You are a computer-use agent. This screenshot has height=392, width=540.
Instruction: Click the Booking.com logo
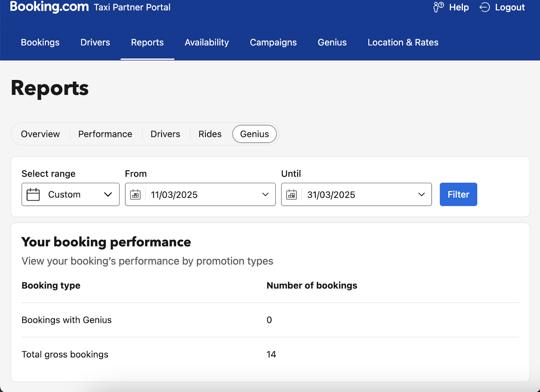pos(49,6)
